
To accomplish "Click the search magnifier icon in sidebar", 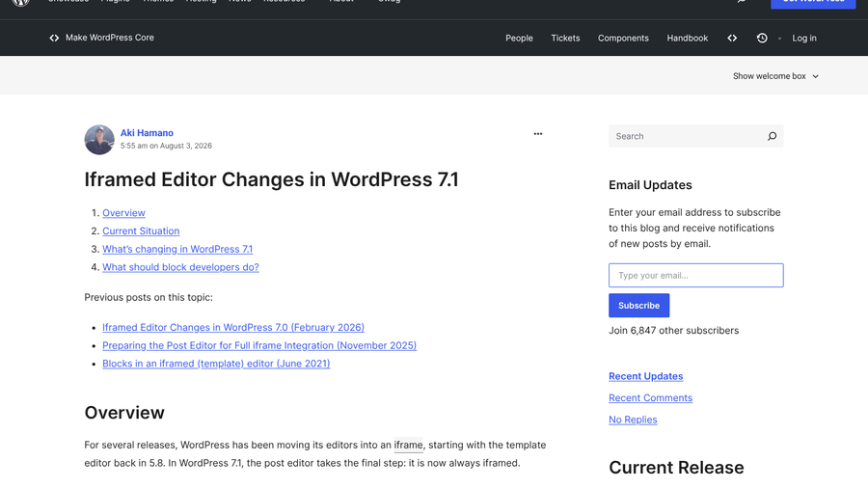I will coord(772,136).
